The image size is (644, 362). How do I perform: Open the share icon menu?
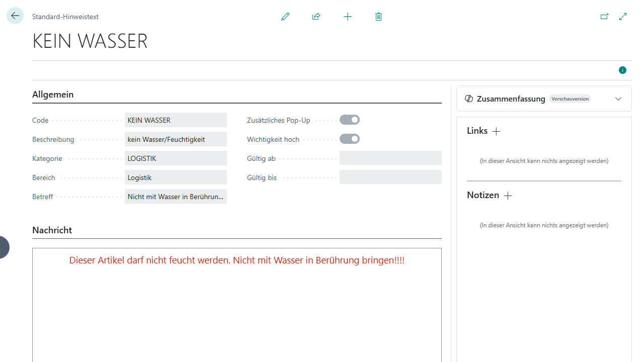[316, 17]
